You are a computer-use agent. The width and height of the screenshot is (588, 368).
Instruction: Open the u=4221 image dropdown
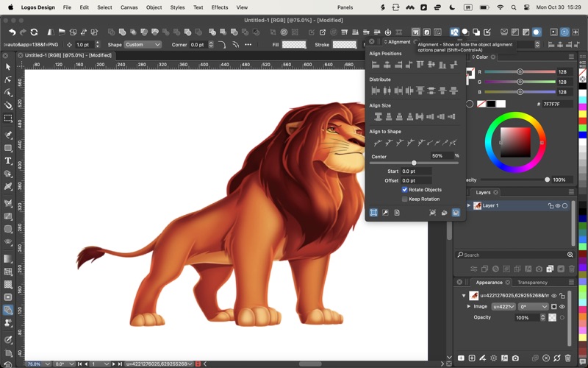pos(503,307)
